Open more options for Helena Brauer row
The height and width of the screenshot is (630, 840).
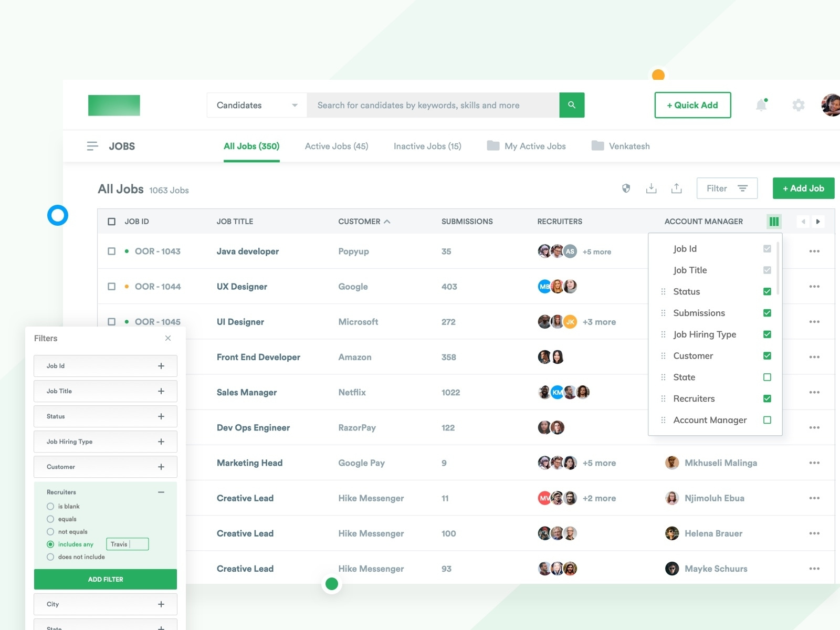click(814, 533)
